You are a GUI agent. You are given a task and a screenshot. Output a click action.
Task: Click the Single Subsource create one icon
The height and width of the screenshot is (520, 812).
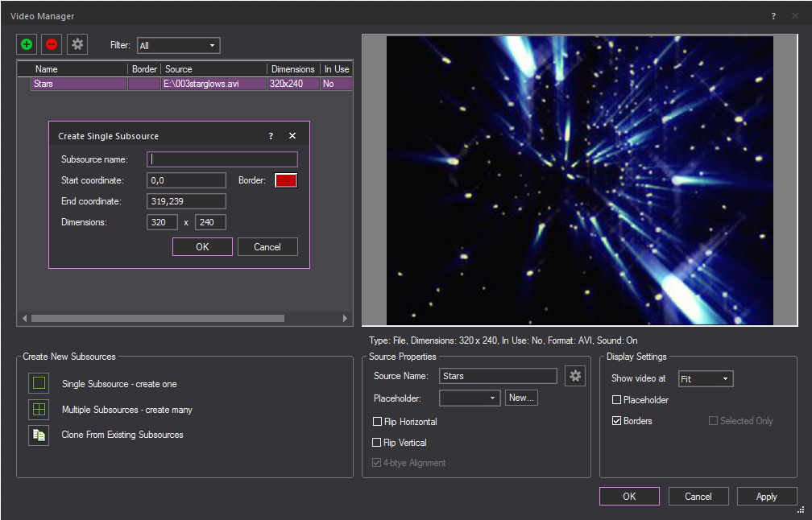pyautogui.click(x=39, y=383)
